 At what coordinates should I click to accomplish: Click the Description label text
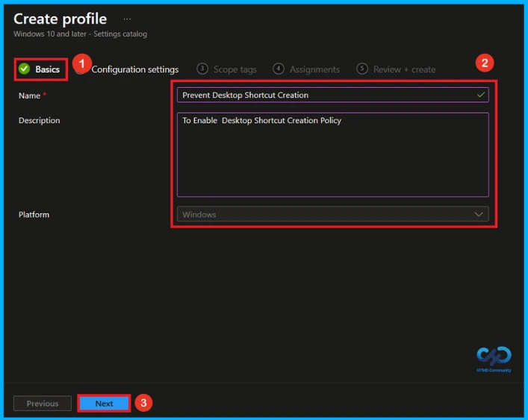coord(39,120)
